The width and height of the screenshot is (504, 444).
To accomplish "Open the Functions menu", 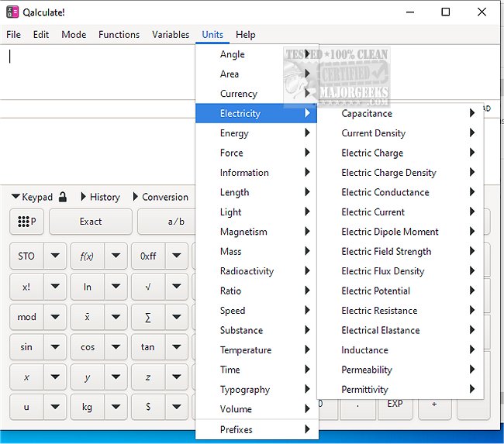I will point(119,34).
